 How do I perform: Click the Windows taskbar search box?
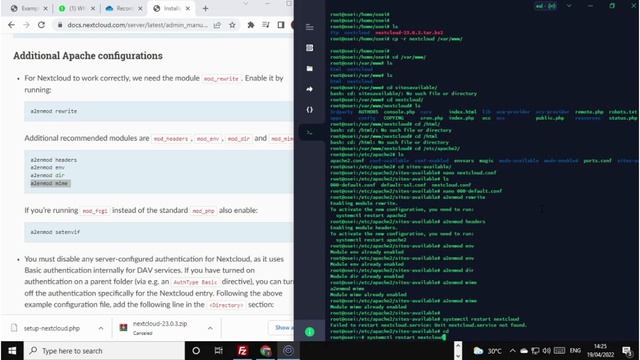click(x=104, y=351)
